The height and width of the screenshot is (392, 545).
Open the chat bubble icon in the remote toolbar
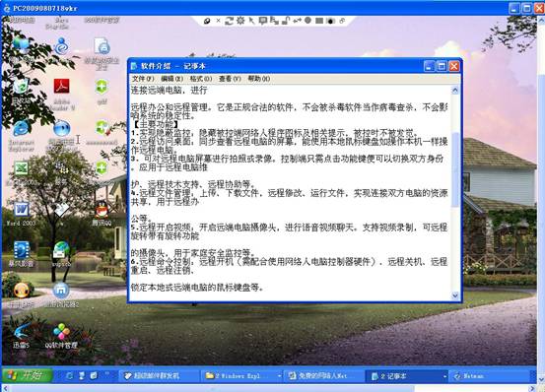point(263,21)
